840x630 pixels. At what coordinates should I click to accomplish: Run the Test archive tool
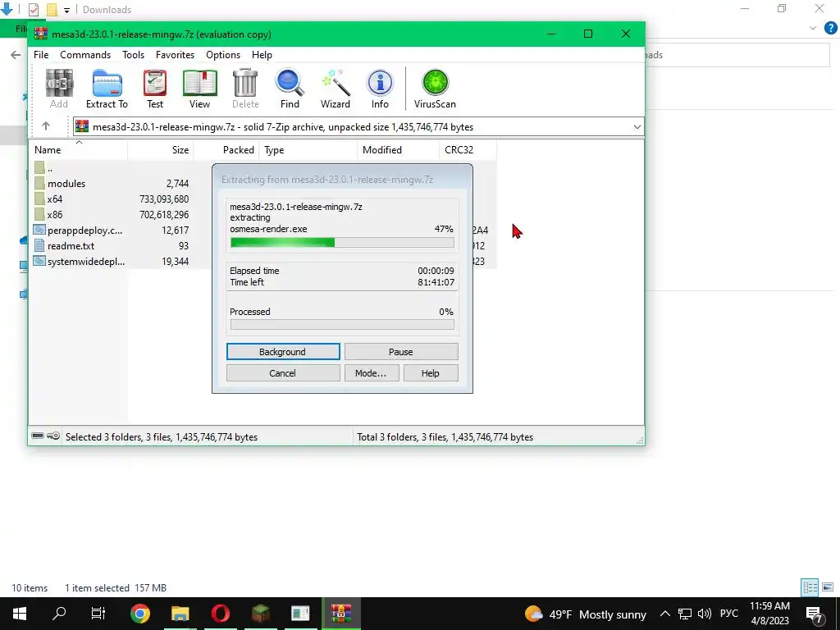point(155,89)
